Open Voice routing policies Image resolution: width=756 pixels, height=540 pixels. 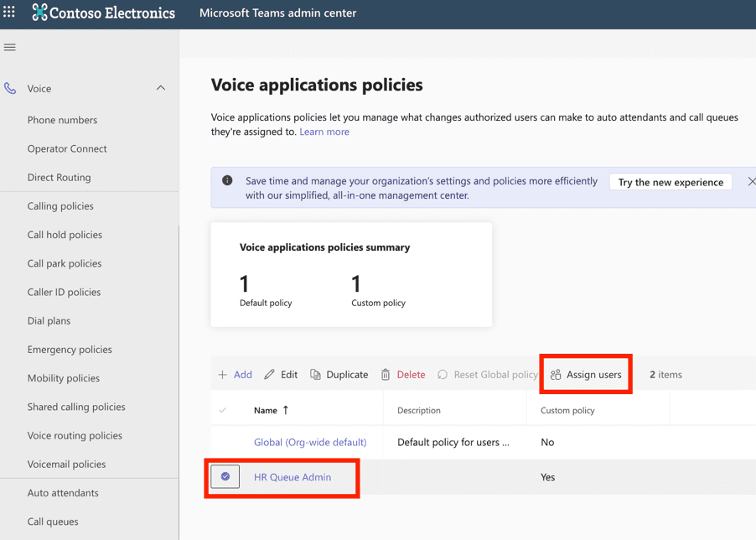point(75,435)
